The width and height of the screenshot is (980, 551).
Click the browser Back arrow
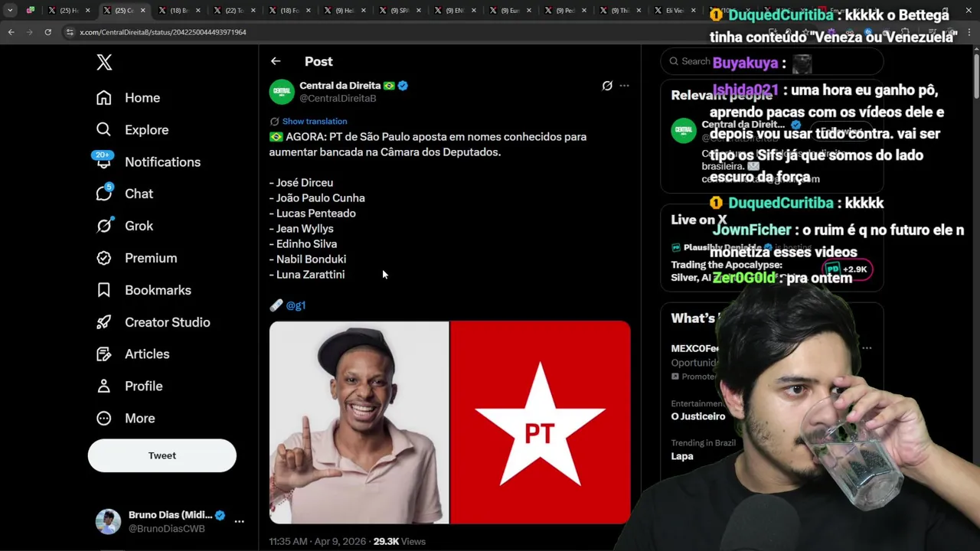(x=11, y=32)
